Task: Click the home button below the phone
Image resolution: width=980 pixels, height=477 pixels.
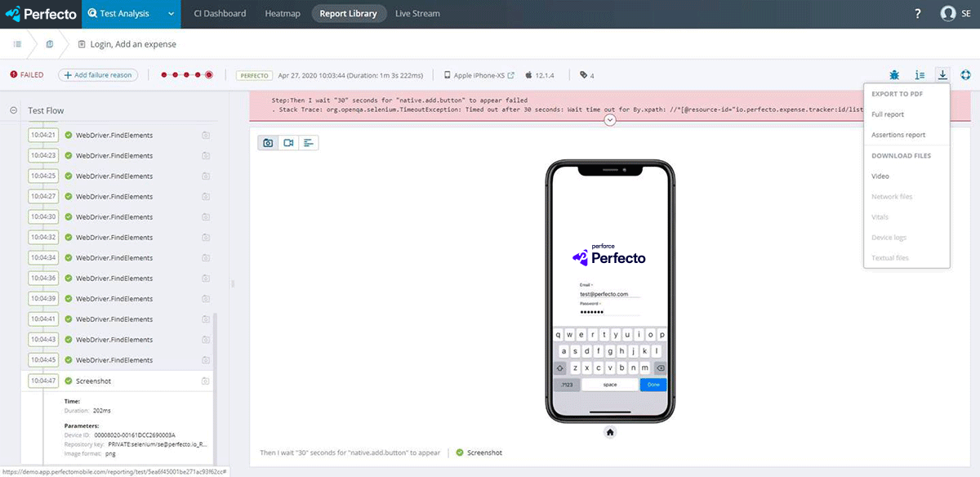Action: [610, 432]
